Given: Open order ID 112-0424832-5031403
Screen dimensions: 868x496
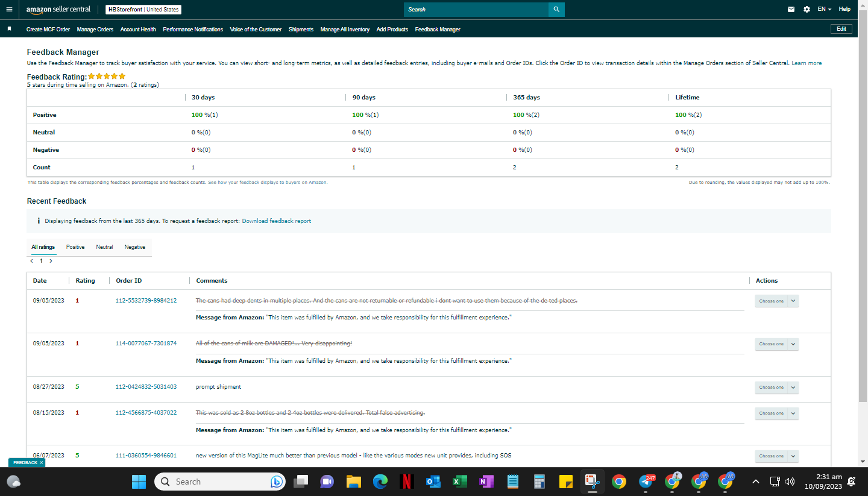Looking at the screenshot, I should tap(146, 387).
